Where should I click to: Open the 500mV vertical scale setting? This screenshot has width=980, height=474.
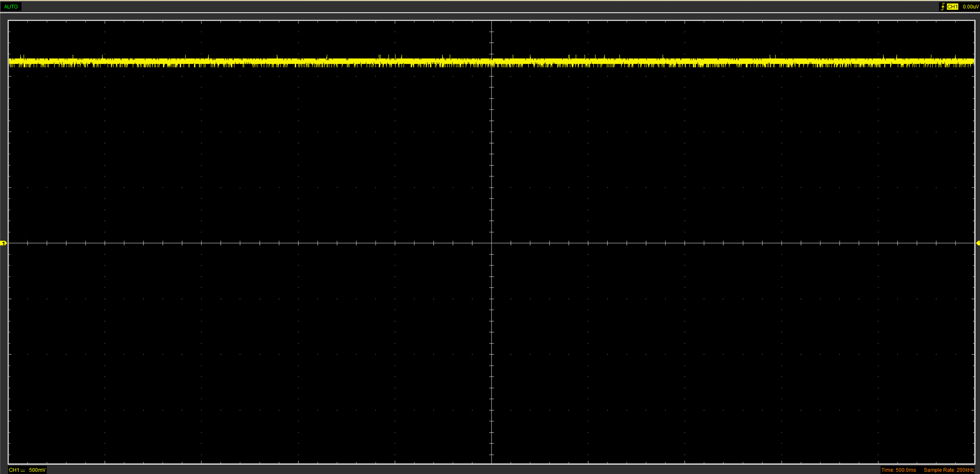(x=37, y=470)
